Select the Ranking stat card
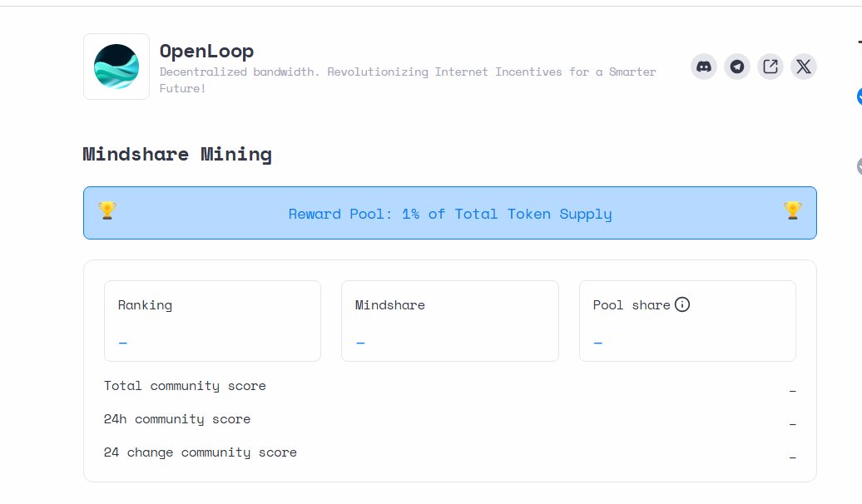Viewport: 862px width, 504px height. click(x=212, y=320)
